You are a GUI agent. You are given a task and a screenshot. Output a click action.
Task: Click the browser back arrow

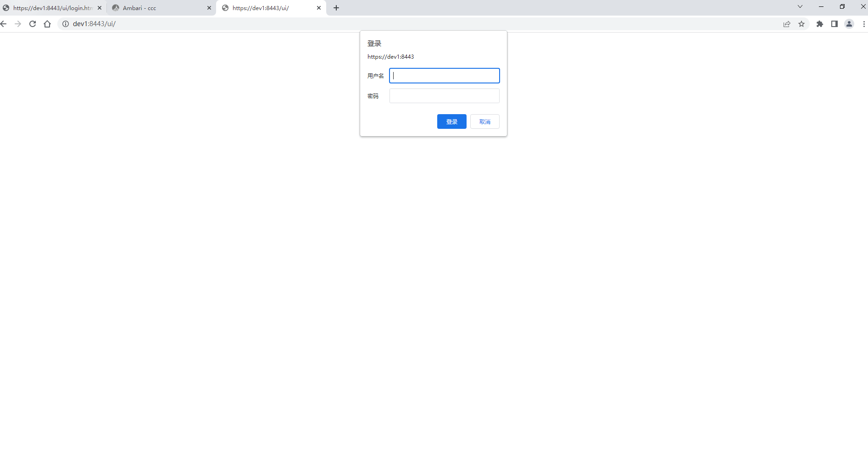[4, 24]
